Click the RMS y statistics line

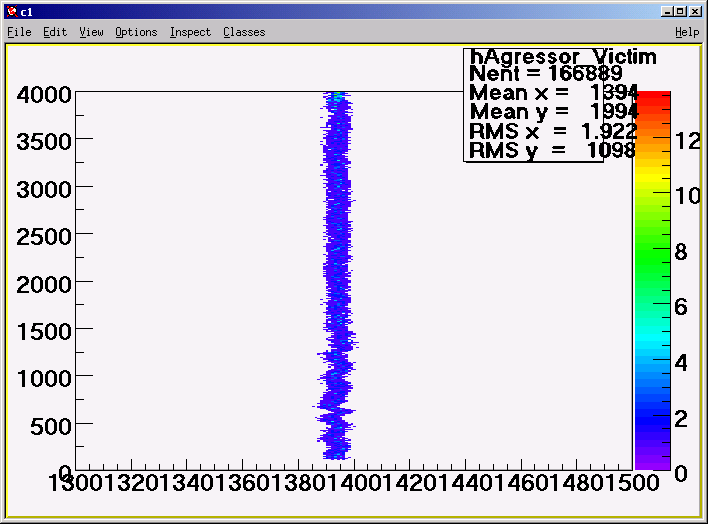click(x=553, y=150)
